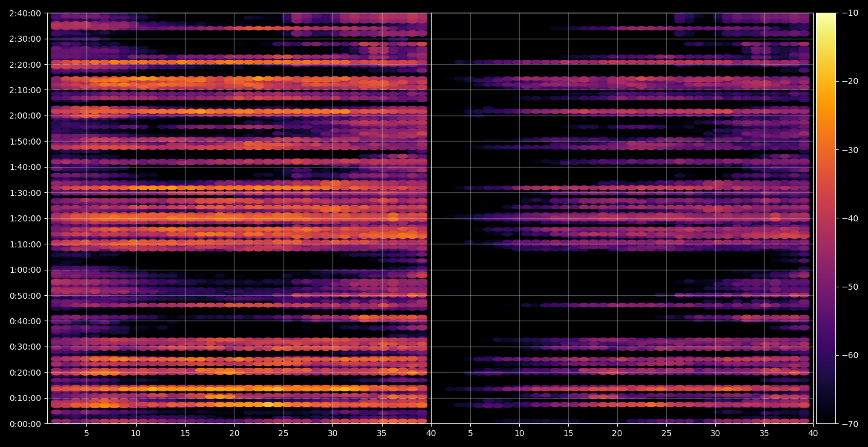Click x-axis label 35 under the right heatmap
The width and height of the screenshot is (868, 447).
(x=764, y=433)
